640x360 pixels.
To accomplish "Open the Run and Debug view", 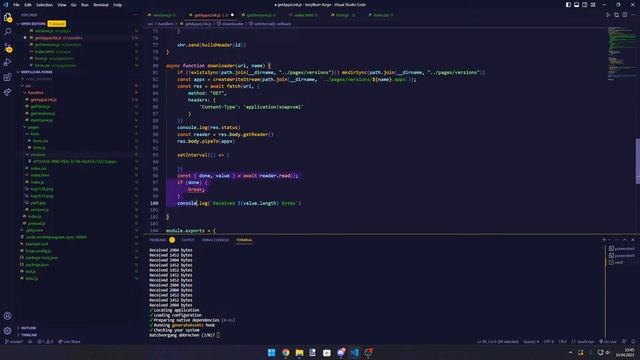I will point(7,62).
